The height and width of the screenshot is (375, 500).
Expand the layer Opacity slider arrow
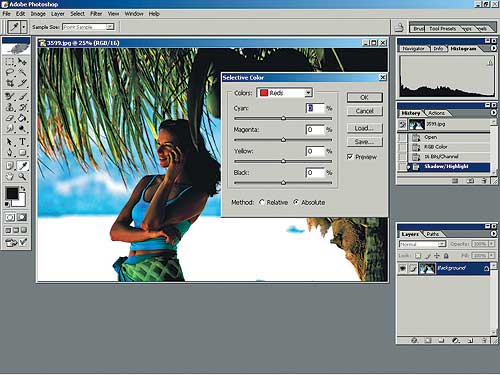(x=492, y=244)
